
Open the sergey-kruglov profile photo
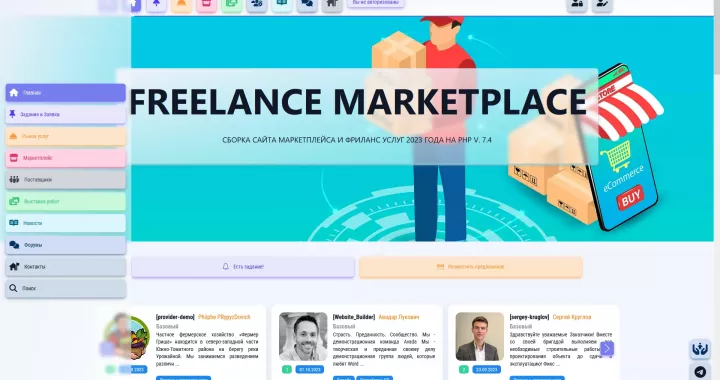(x=479, y=336)
